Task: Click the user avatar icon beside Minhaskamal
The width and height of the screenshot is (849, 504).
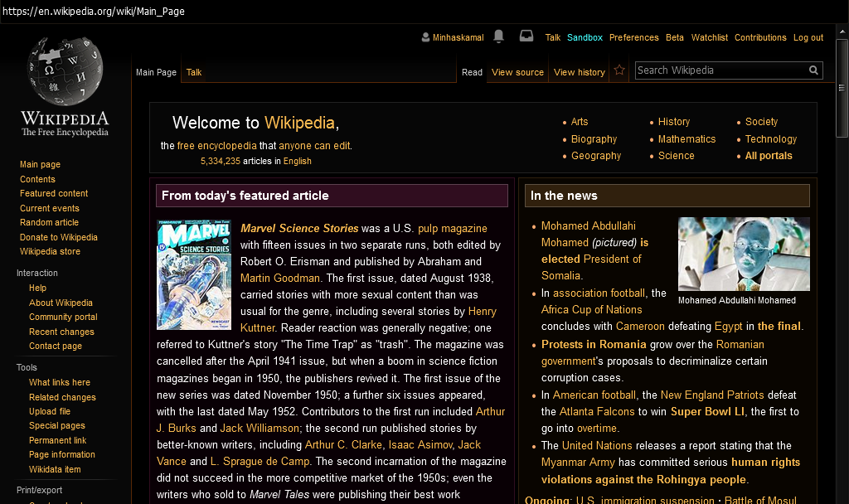Action: [425, 37]
